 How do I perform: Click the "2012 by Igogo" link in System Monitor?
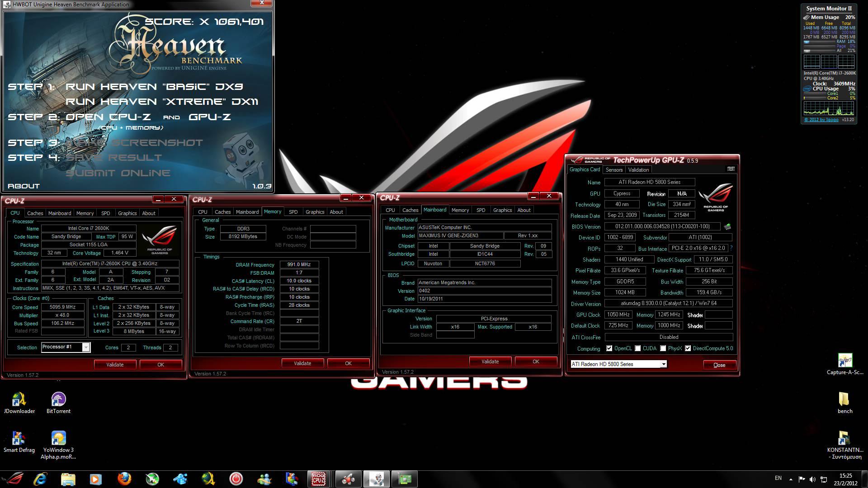point(821,120)
